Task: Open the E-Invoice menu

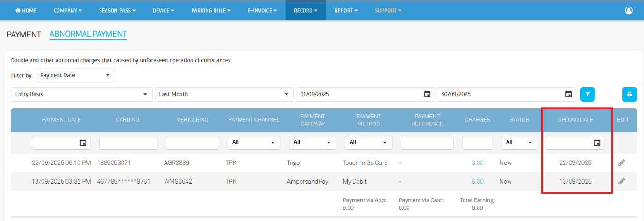Action: coord(262,10)
